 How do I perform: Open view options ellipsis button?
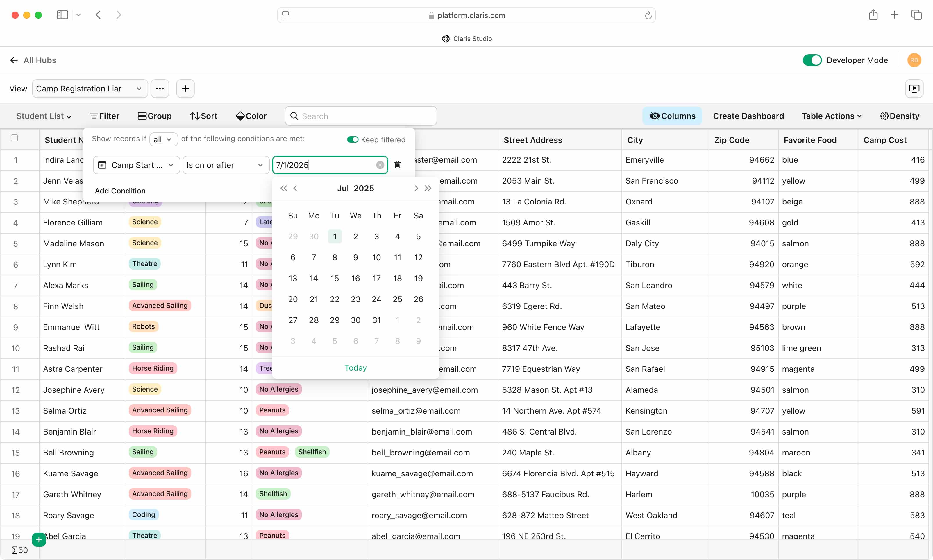tap(160, 89)
